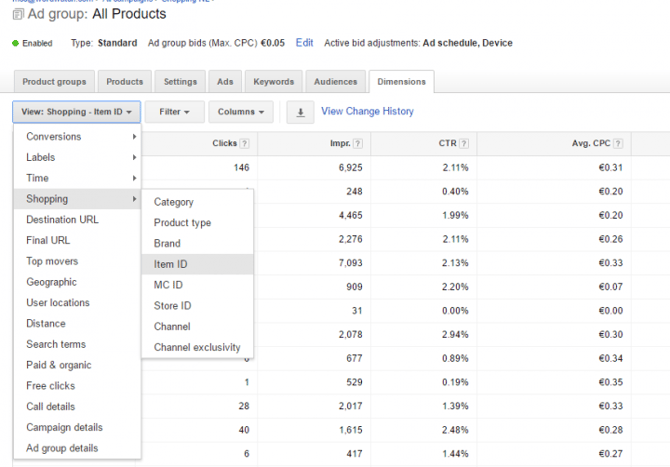The width and height of the screenshot is (670, 467).
Task: Open the Ads tab
Action: point(225,82)
